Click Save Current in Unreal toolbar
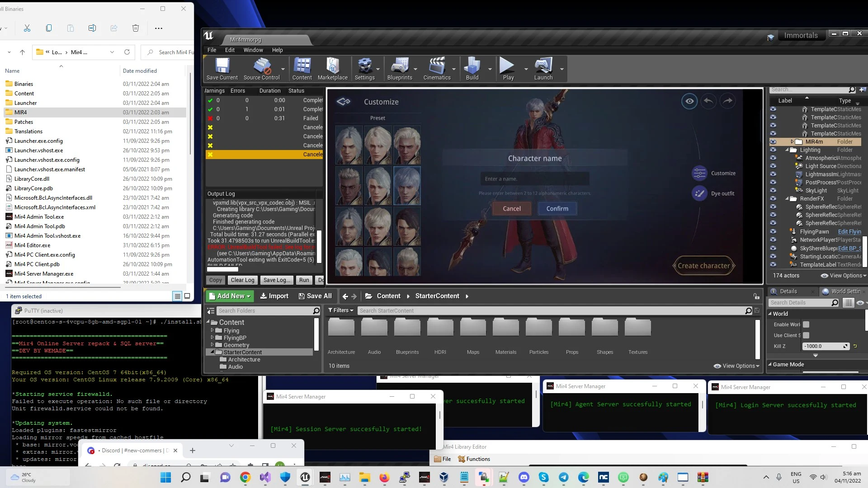This screenshot has width=868, height=488. (222, 69)
